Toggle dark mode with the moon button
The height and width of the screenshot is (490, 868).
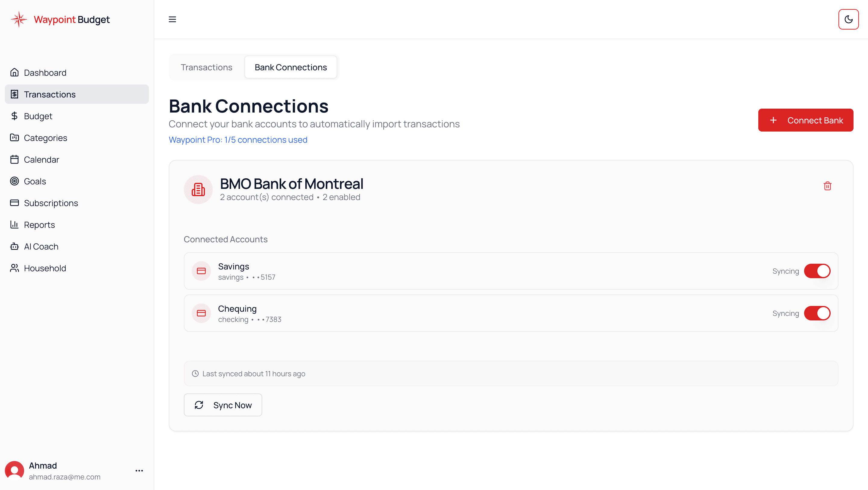(848, 19)
